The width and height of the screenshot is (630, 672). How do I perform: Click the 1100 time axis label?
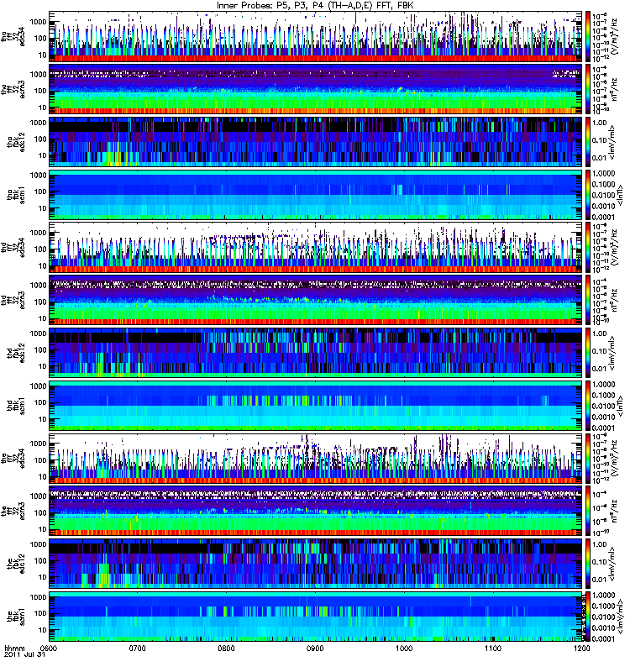(x=493, y=648)
